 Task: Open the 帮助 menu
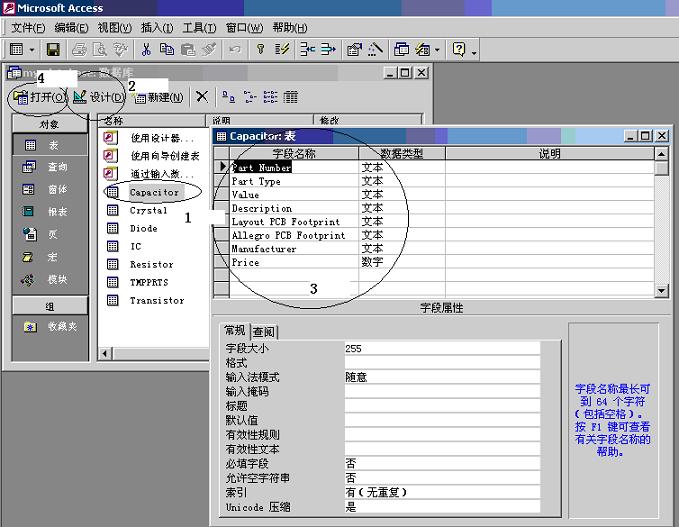tap(290, 28)
